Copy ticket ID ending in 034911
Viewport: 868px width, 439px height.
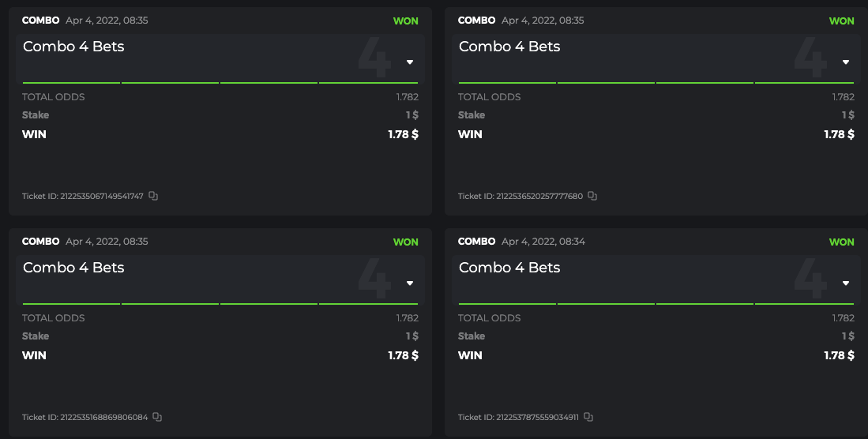click(x=588, y=417)
